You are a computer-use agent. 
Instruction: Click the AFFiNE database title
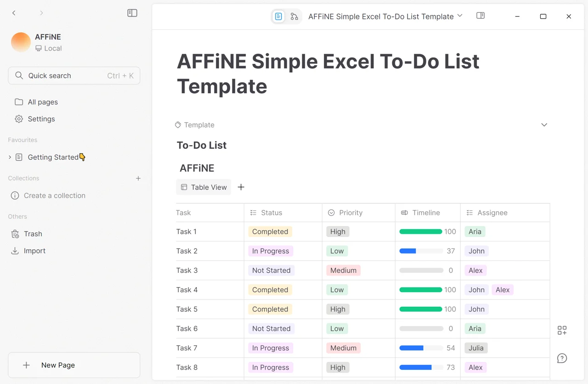click(x=197, y=168)
